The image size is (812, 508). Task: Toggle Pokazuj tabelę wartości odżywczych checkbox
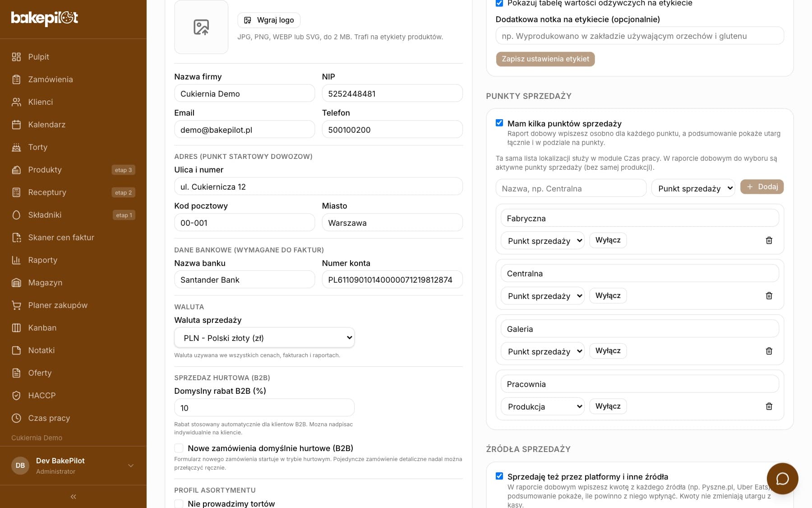(499, 3)
